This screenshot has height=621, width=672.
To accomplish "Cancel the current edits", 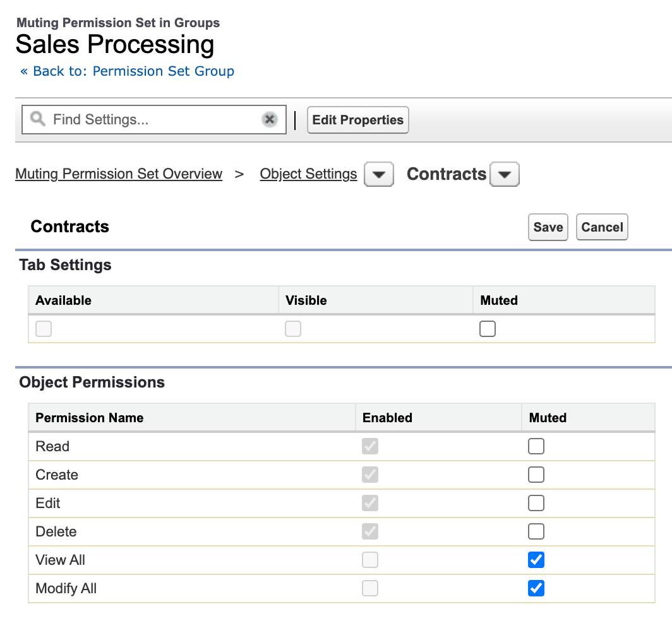I will click(x=601, y=227).
